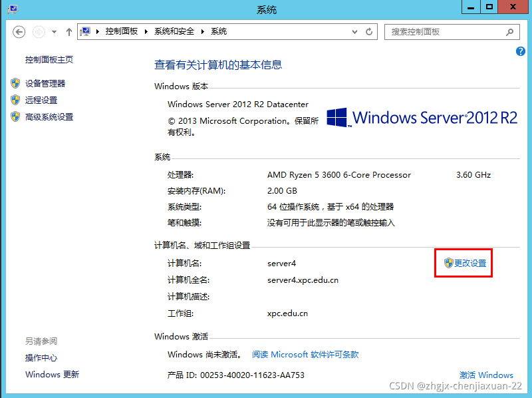Select the 系统 breadcrumb item
Screen dimensions: 532x398
tap(219, 31)
